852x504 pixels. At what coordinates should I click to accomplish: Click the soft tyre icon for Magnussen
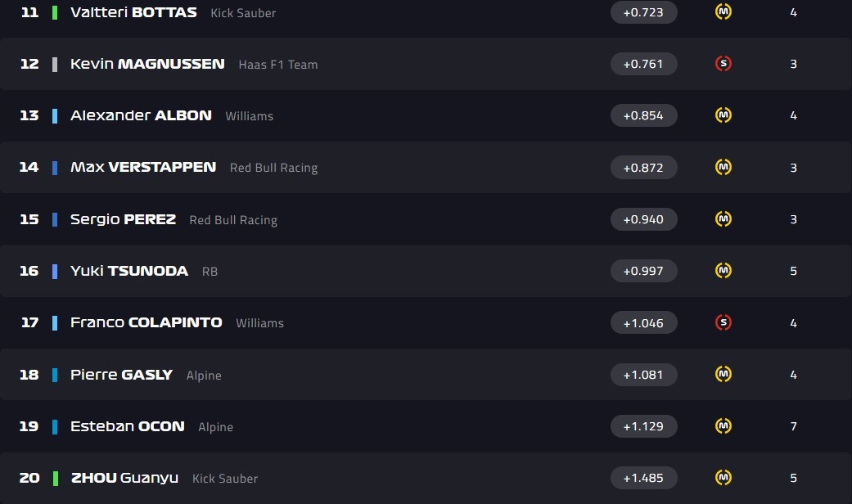[x=723, y=64]
